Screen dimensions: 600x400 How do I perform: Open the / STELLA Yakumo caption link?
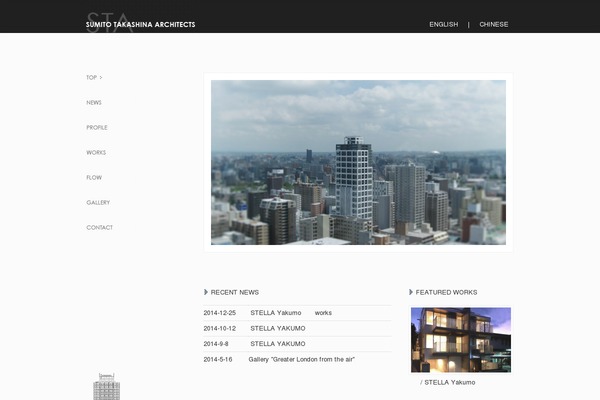pyautogui.click(x=447, y=382)
